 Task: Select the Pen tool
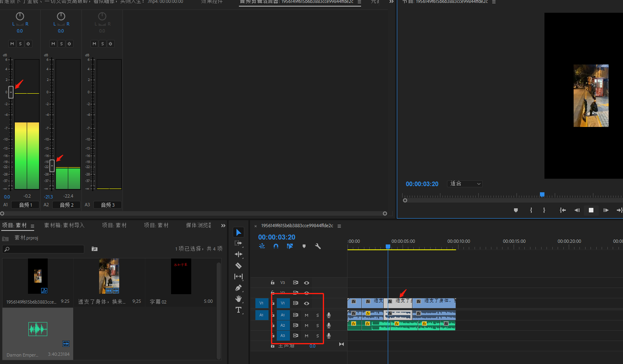tap(239, 288)
